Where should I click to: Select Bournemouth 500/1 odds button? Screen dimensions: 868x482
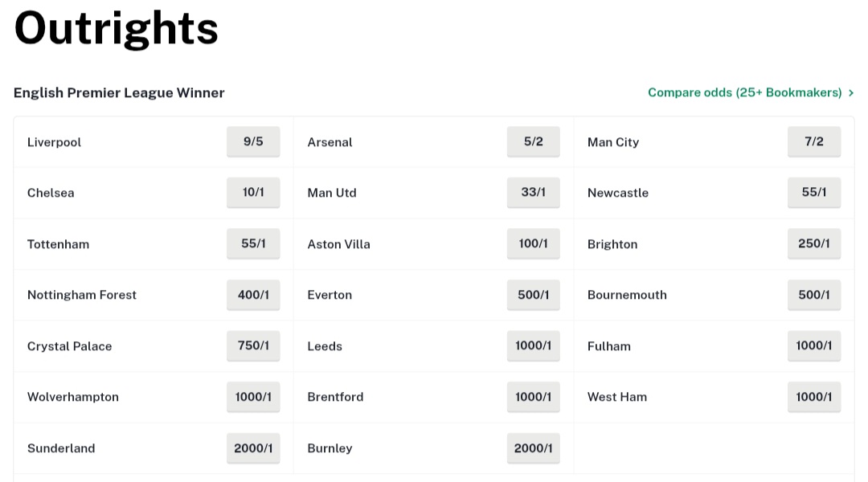tap(813, 294)
